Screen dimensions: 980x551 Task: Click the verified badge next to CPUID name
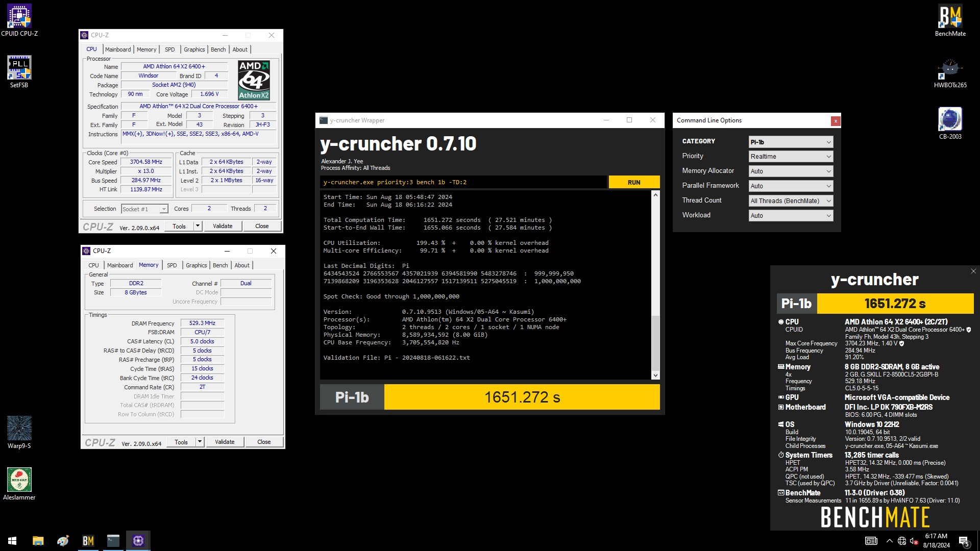[x=968, y=330]
